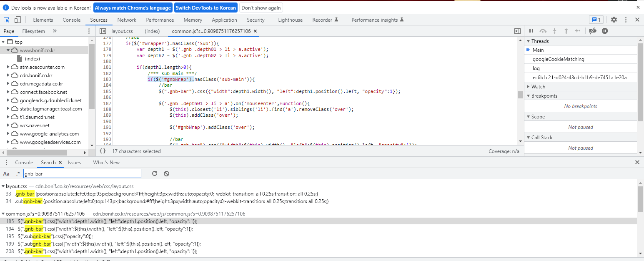Select the (index) file in tree

click(x=32, y=59)
